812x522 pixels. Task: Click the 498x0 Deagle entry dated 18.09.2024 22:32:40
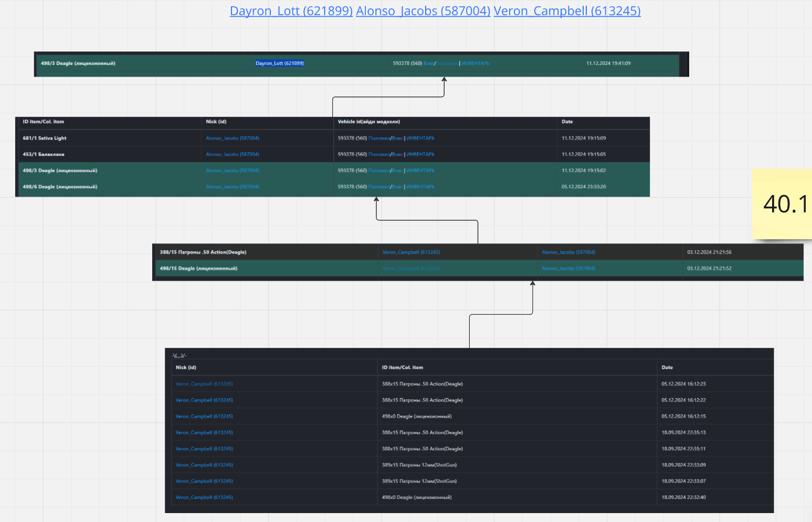(416, 497)
